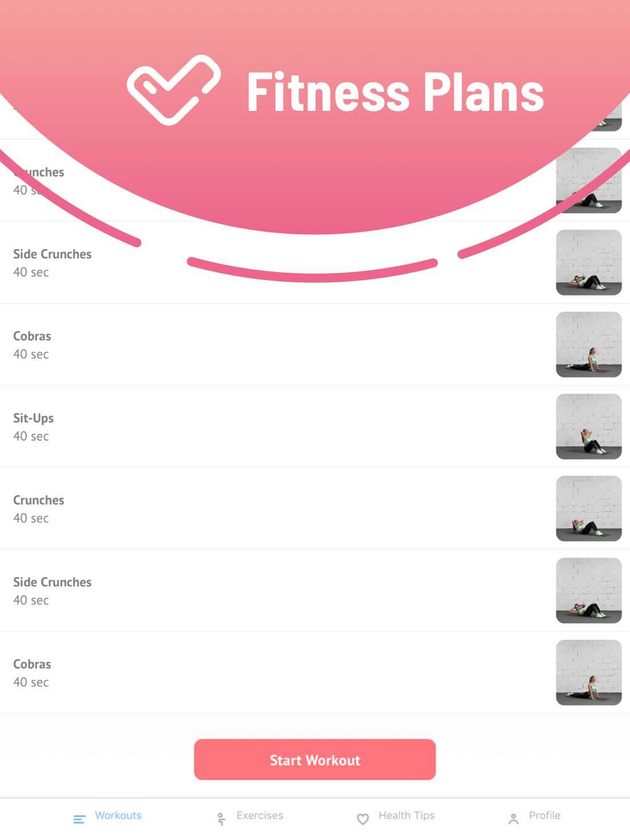Screen dimensions: 630x840
Task: Open the last Cobras exercise thumbnail
Action: coord(588,672)
